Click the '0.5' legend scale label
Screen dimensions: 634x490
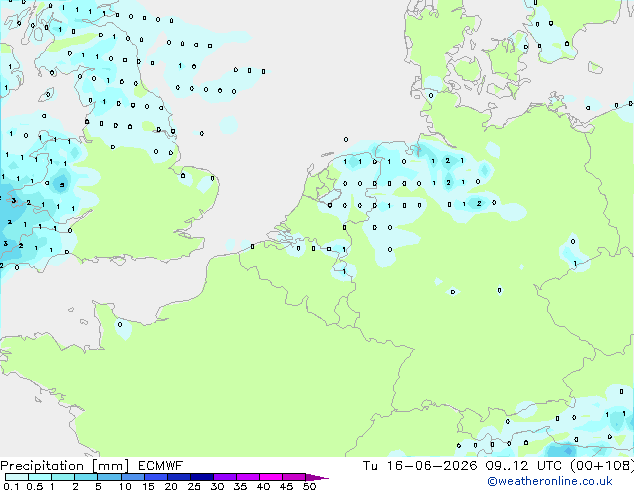click(35, 486)
